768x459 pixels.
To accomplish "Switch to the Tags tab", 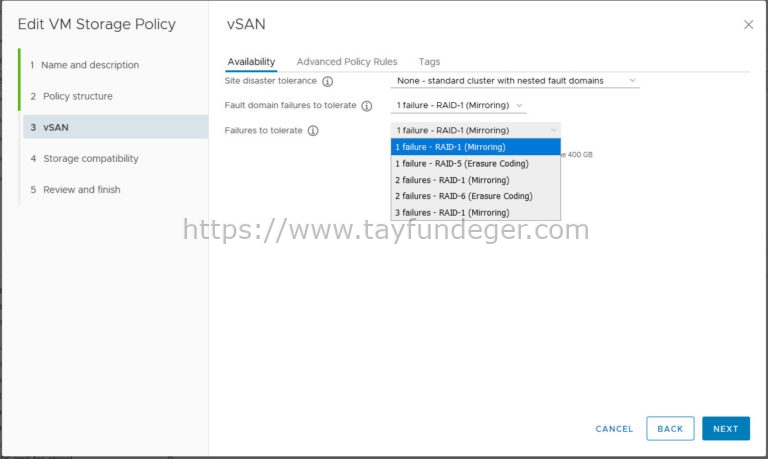I will (x=429, y=62).
